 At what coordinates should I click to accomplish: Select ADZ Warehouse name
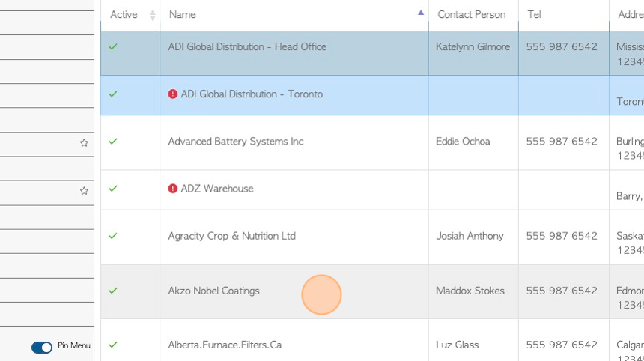(217, 189)
